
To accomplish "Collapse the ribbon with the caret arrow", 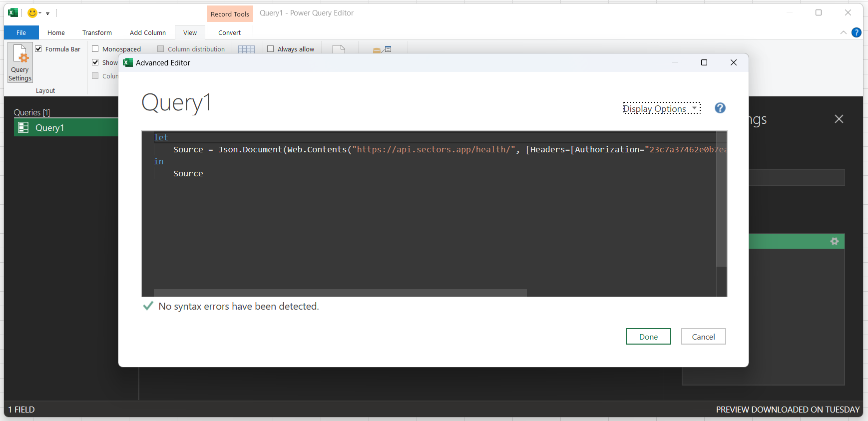I will tap(843, 32).
